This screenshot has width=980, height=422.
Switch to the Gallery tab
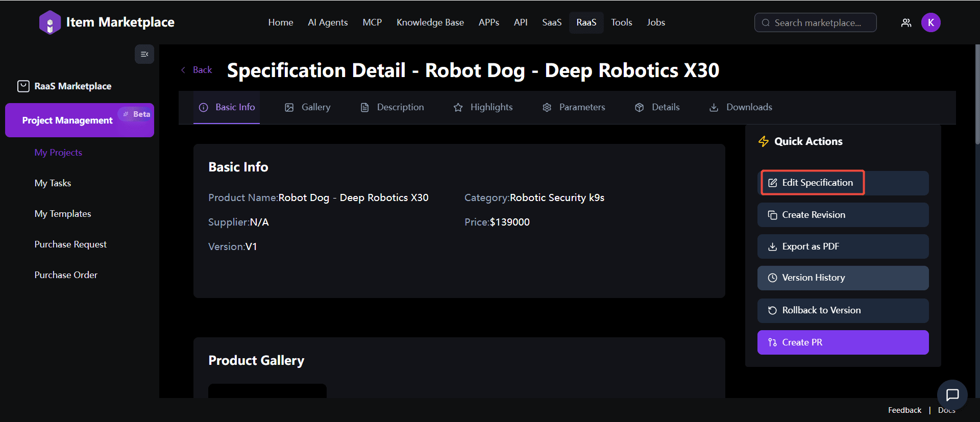pyautogui.click(x=308, y=107)
